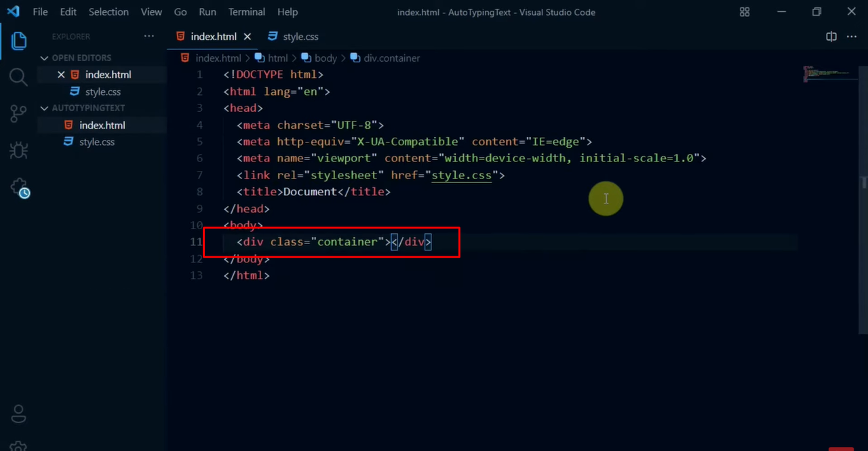Screen dimensions: 868x451
Task: Collapse the Open Editors section
Action: 81,58
